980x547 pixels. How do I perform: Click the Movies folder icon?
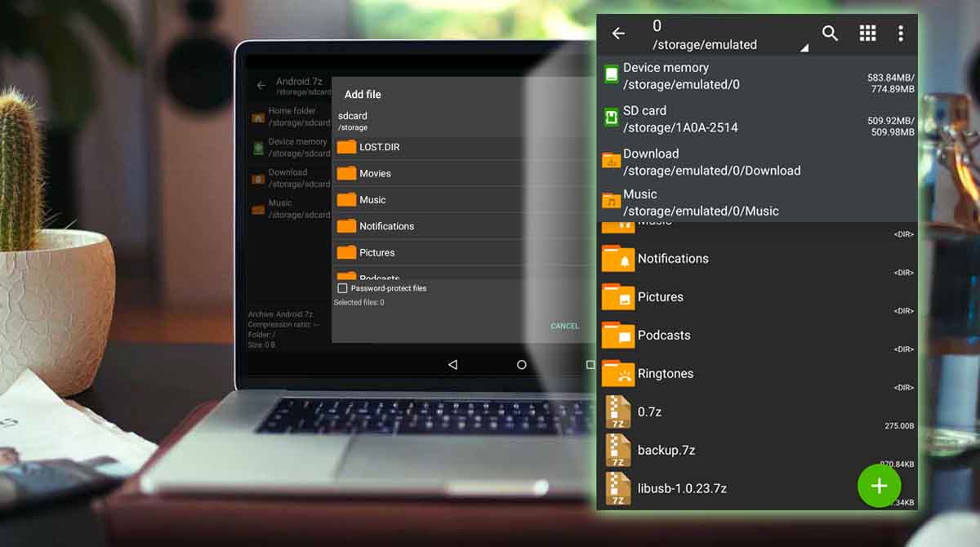point(347,173)
